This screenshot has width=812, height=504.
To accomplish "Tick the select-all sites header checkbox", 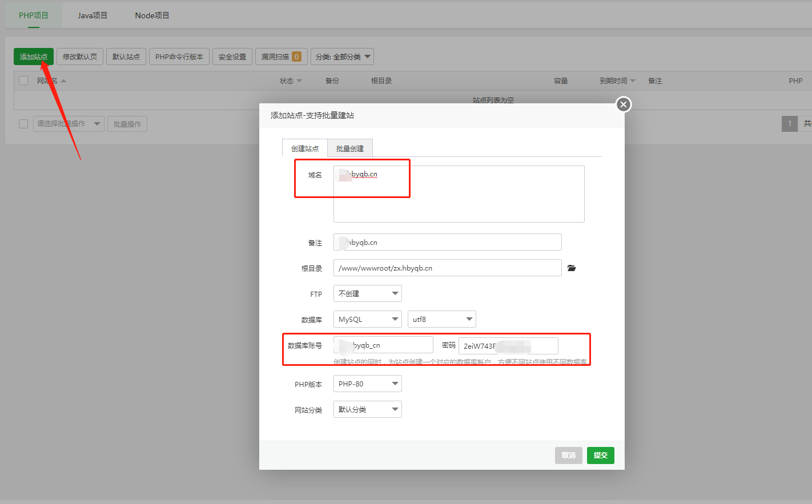I will [23, 80].
